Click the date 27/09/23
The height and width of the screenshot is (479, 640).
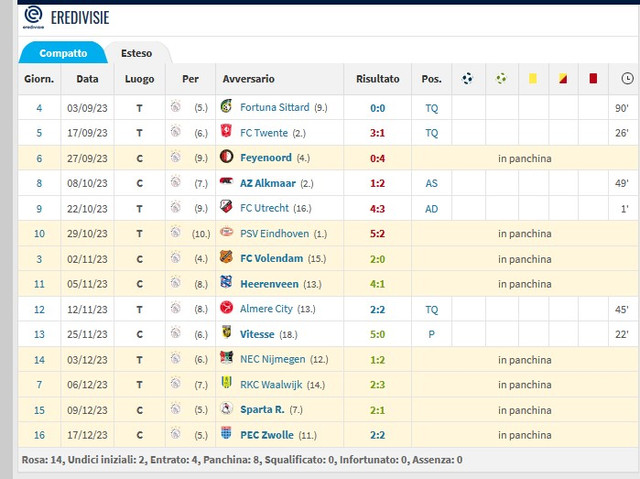pyautogui.click(x=87, y=158)
